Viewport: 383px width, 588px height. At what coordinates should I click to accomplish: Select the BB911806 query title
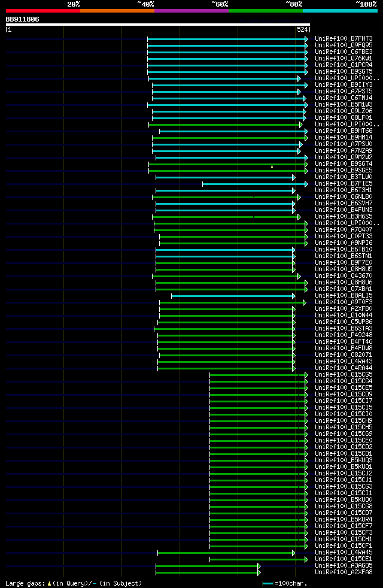pyautogui.click(x=23, y=19)
